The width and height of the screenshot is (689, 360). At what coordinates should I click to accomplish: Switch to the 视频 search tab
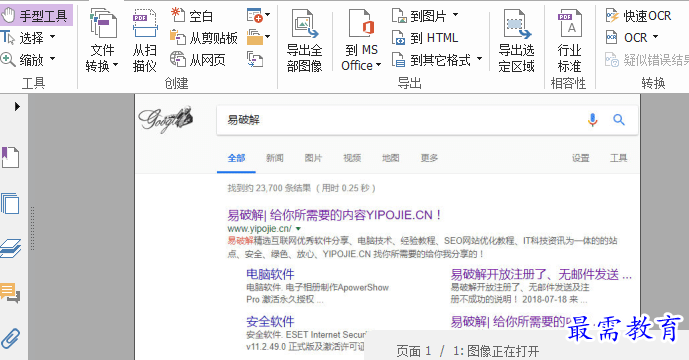pos(352,158)
